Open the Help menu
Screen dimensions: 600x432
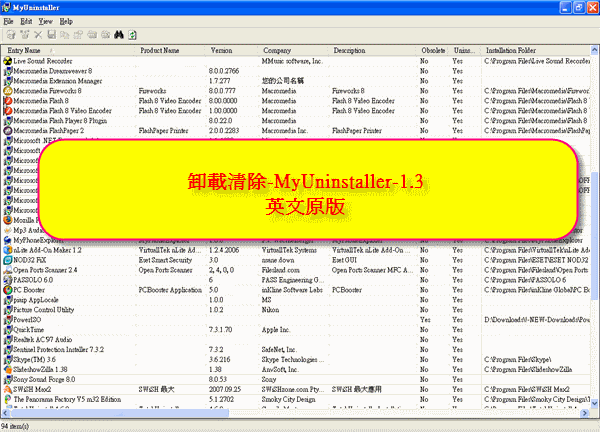[x=66, y=20]
